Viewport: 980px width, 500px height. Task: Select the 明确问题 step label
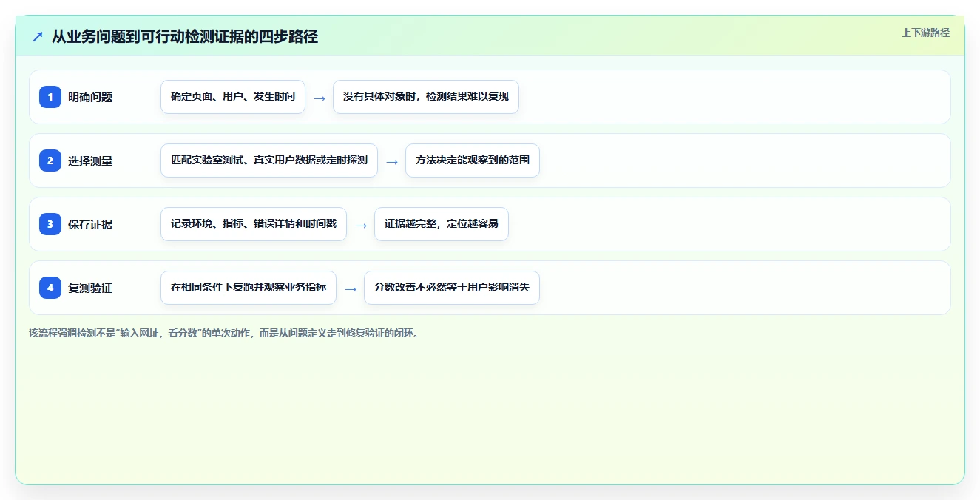[x=90, y=97]
